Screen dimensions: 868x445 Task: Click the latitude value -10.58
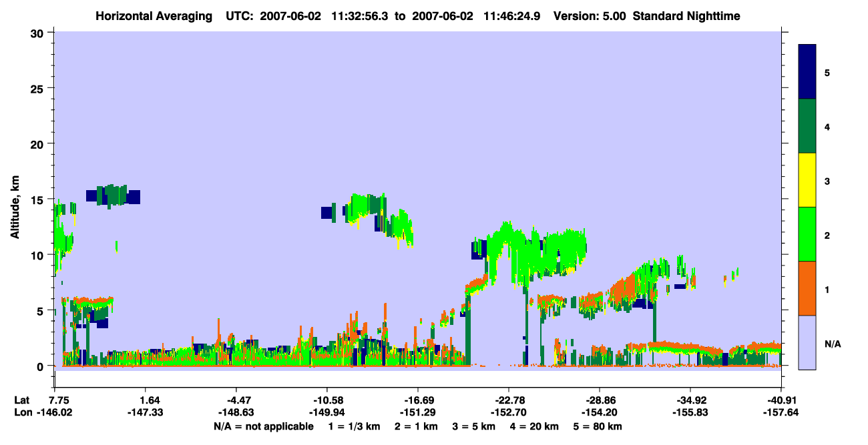(327, 400)
